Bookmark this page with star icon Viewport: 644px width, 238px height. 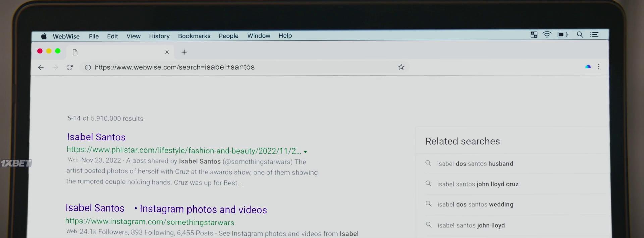click(401, 67)
